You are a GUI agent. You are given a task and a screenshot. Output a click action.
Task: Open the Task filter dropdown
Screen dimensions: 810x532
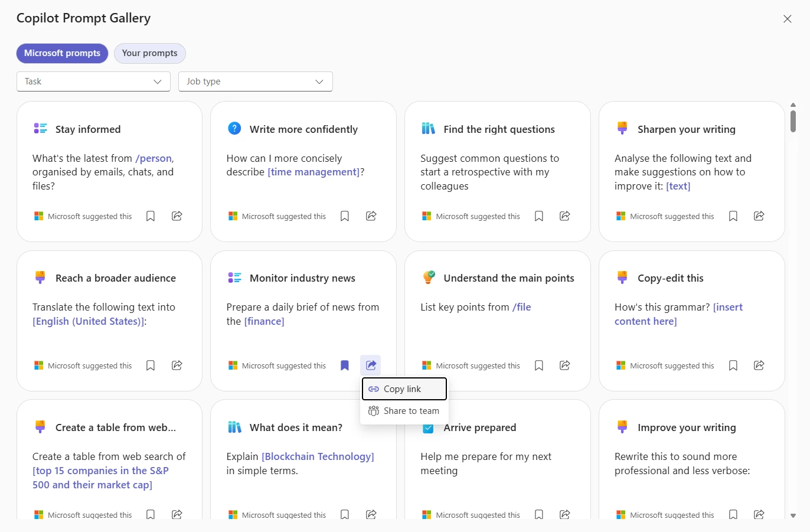[93, 81]
